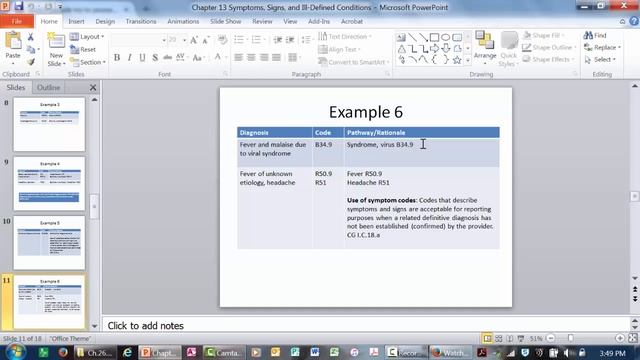Open the Layout dropdown

[87, 37]
